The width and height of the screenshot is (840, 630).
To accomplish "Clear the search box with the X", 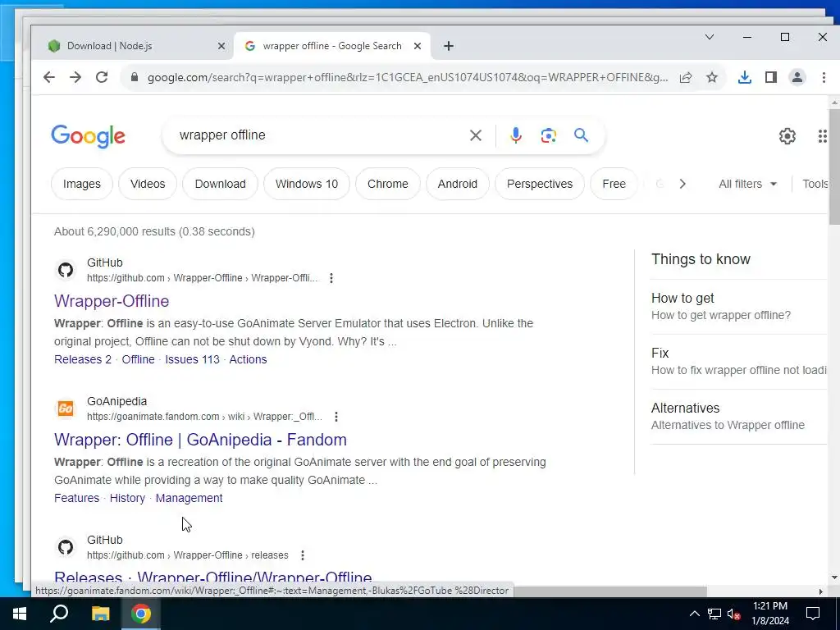I will [x=476, y=135].
